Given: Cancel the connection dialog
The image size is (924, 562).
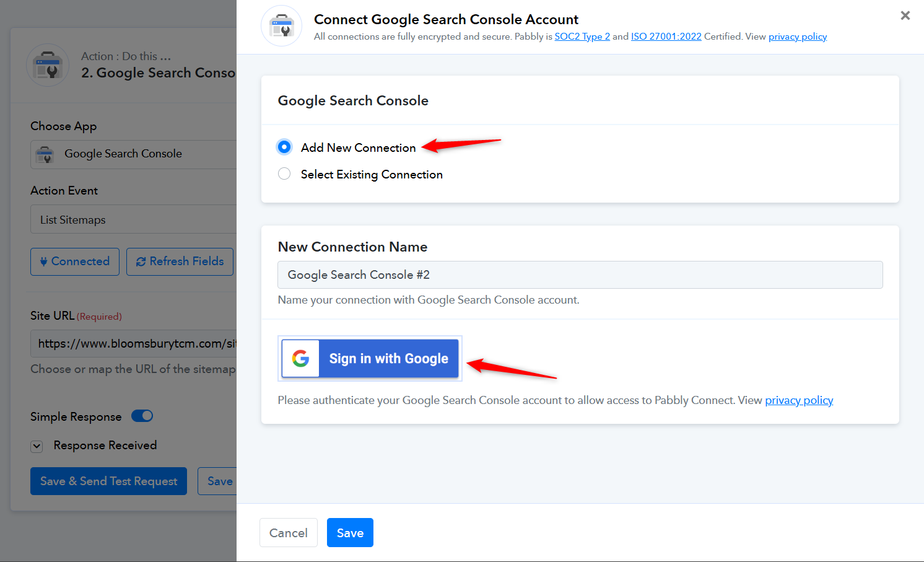Looking at the screenshot, I should click(289, 533).
